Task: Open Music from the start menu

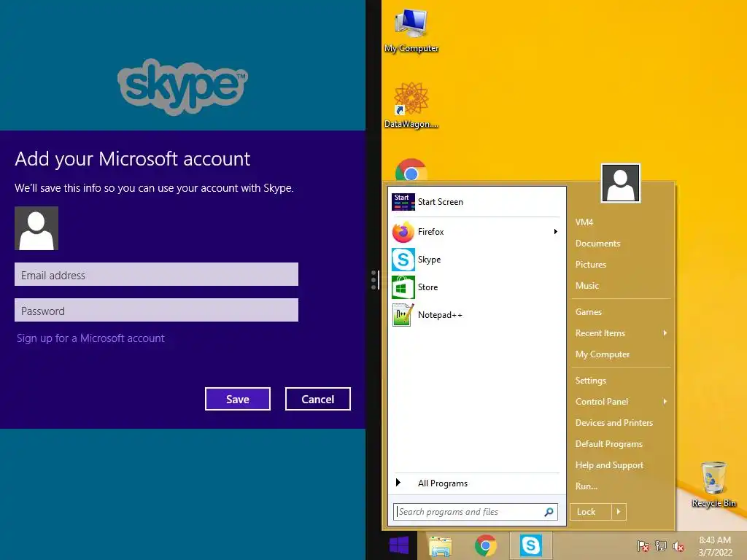Action: (587, 286)
